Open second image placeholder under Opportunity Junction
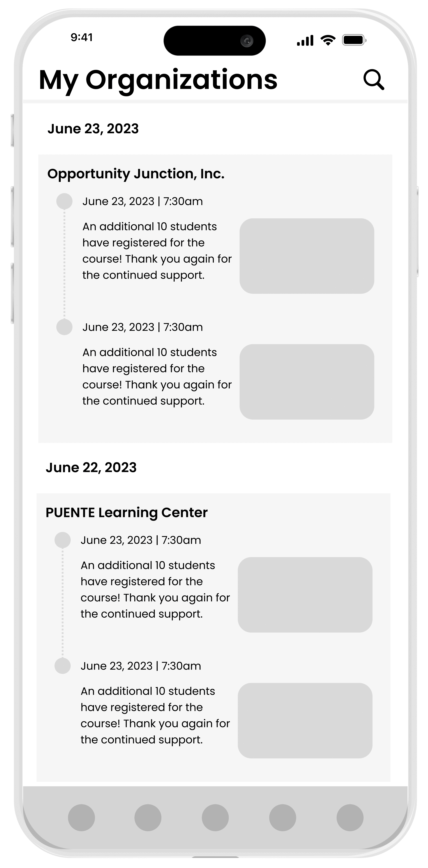 pyautogui.click(x=307, y=381)
